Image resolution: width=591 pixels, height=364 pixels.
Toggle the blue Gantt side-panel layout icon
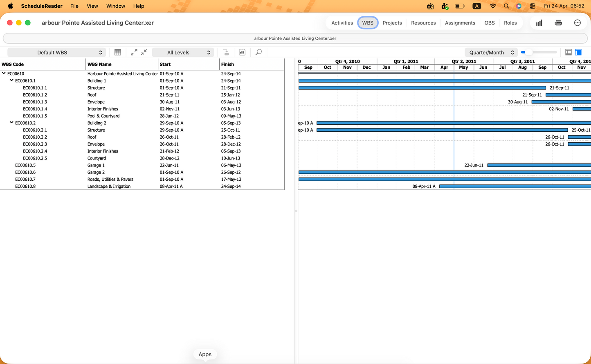(x=578, y=52)
